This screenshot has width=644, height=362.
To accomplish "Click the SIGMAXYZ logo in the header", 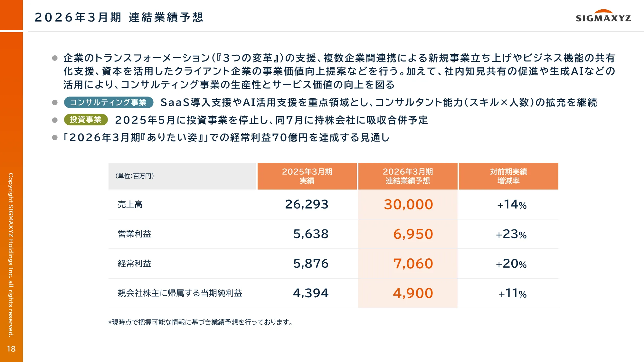I will click(603, 16).
